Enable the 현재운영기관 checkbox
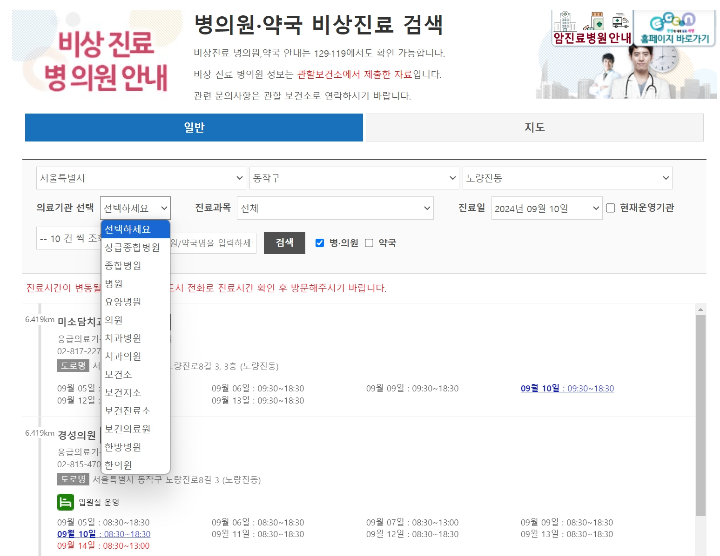The height and width of the screenshot is (556, 720). click(x=610, y=208)
